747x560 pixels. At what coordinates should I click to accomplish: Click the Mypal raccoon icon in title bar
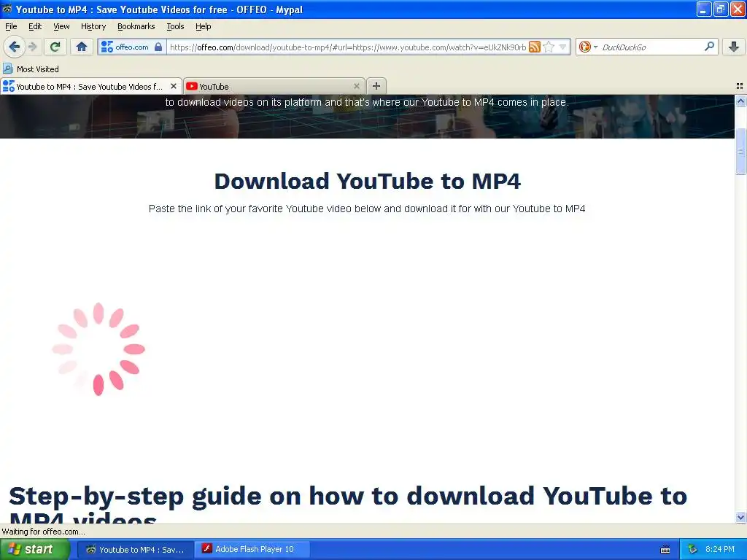pyautogui.click(x=7, y=9)
